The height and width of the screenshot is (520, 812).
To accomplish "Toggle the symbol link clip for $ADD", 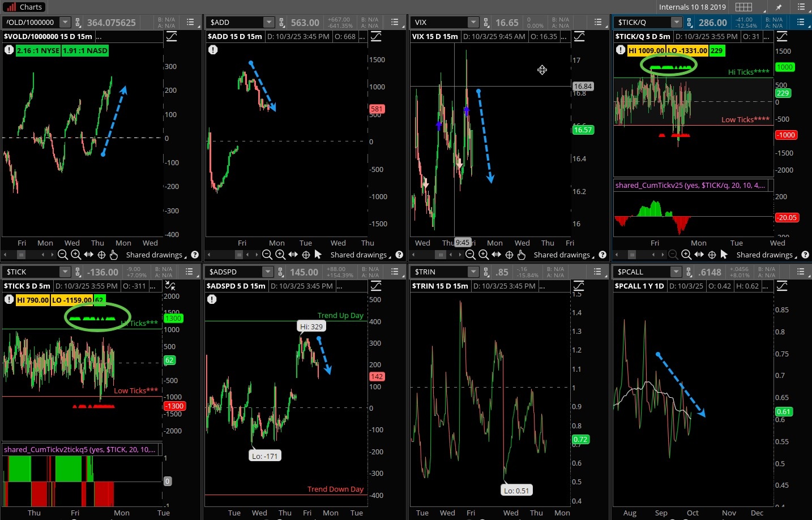I will [x=281, y=23].
